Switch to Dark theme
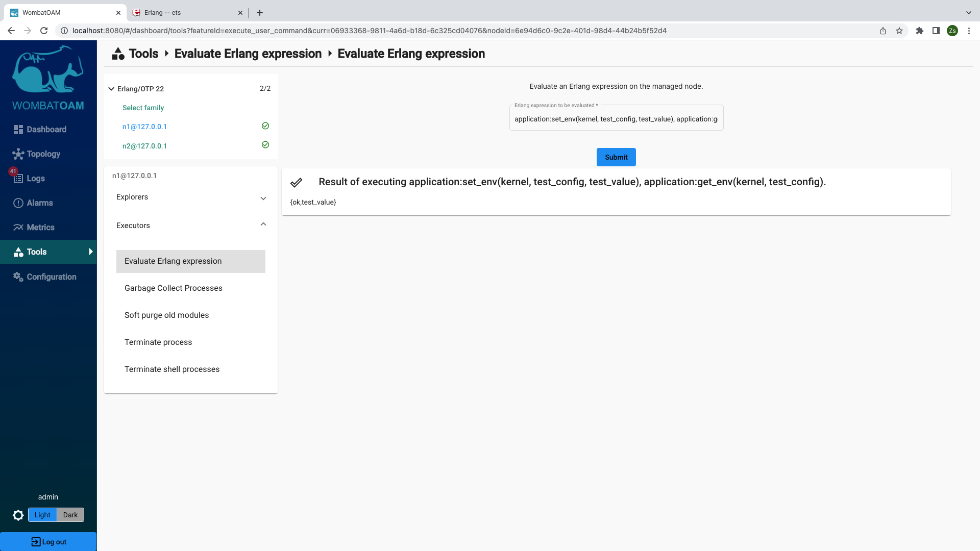This screenshot has height=551, width=980. 70,515
